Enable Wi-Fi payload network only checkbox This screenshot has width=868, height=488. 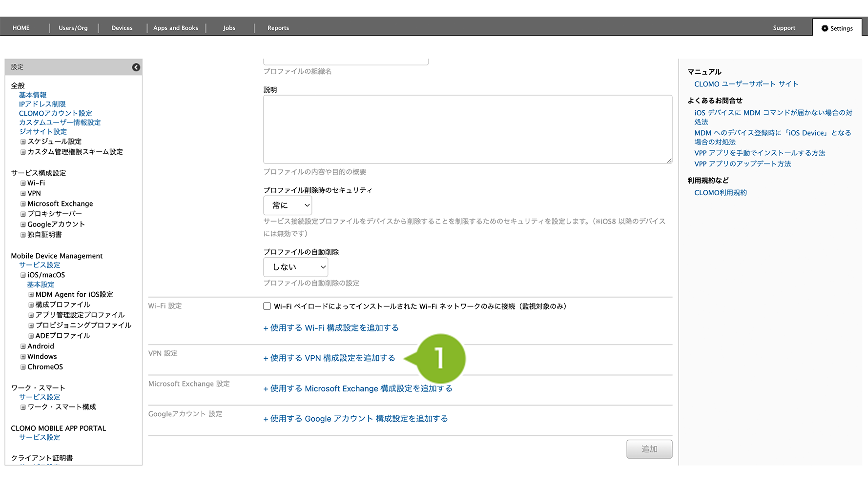pyautogui.click(x=267, y=306)
